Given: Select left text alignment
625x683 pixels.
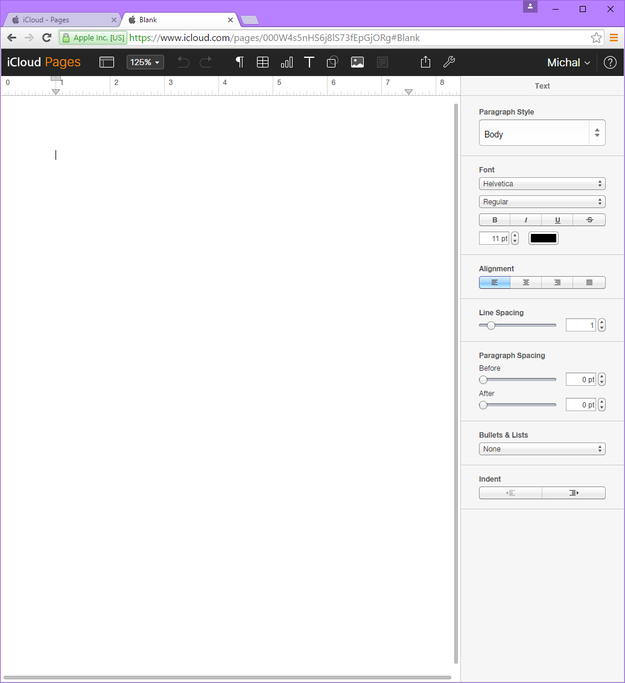Looking at the screenshot, I should [494, 283].
